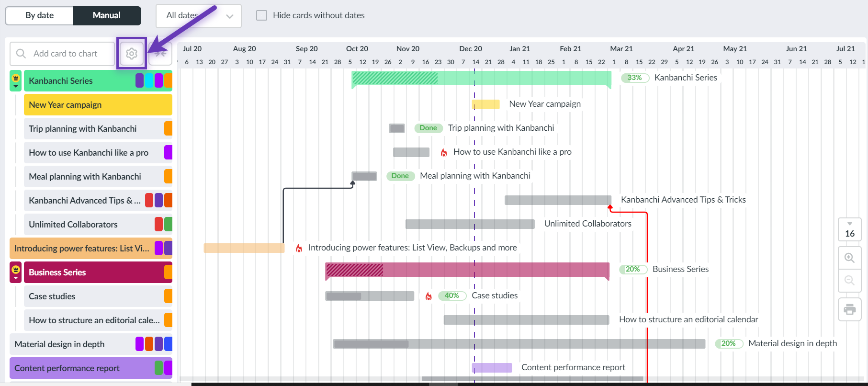Viewport: 868px width, 386px height.
Task: Click the purple Content performance report Gantt bar
Action: pos(492,368)
